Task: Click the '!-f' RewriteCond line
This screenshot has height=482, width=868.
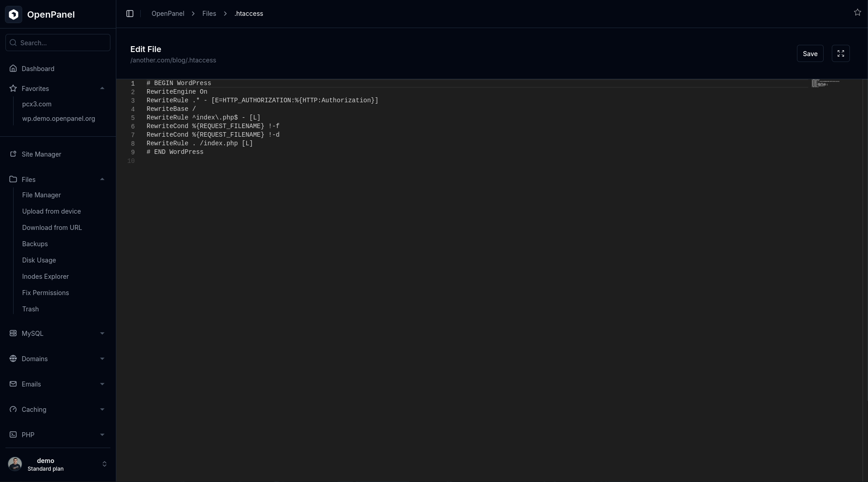Action: [213, 126]
